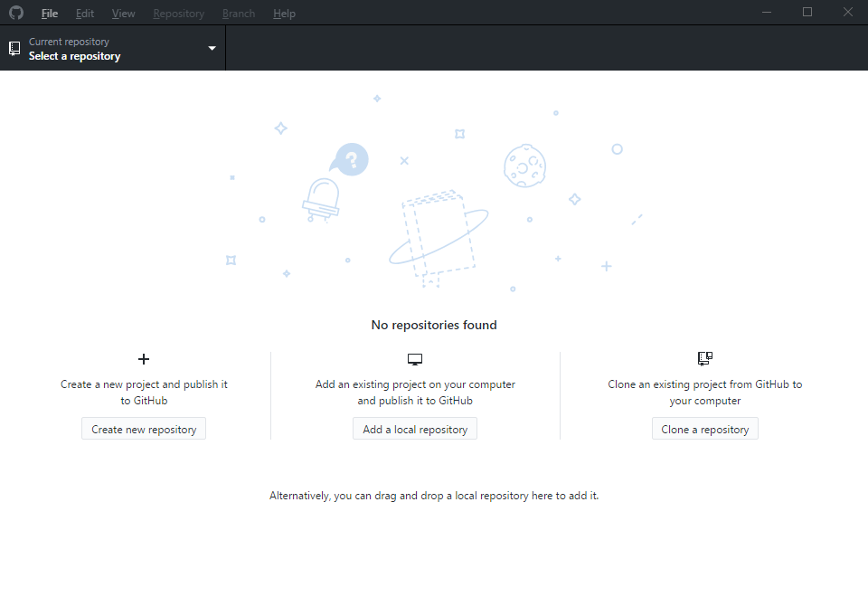Screen dimensions: 868x597
Task: Open the Edit menu
Action: tap(84, 13)
